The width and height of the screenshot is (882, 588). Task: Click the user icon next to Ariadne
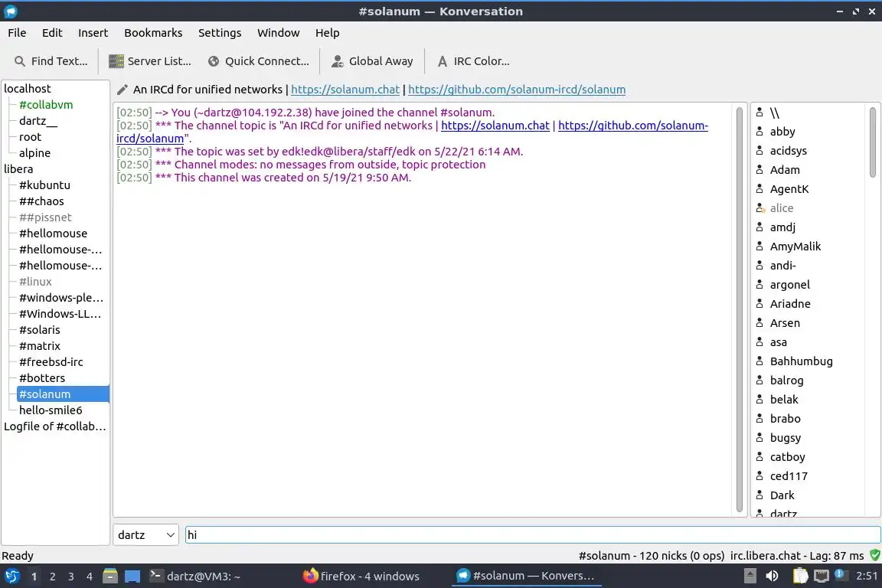[x=759, y=303]
